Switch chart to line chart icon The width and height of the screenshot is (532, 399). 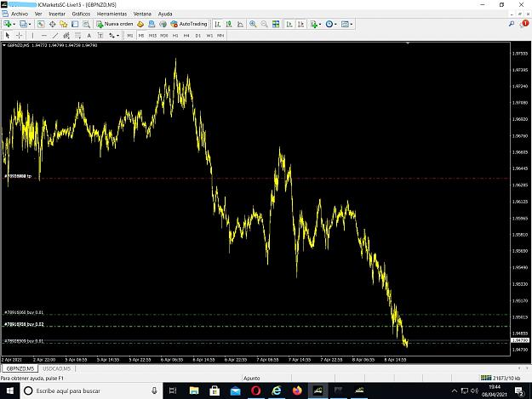[x=240, y=24]
